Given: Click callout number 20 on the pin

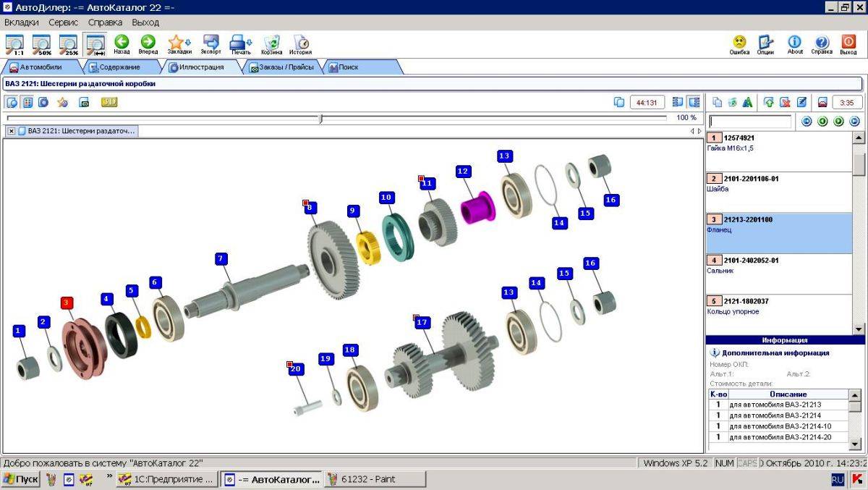Looking at the screenshot, I should click(295, 368).
